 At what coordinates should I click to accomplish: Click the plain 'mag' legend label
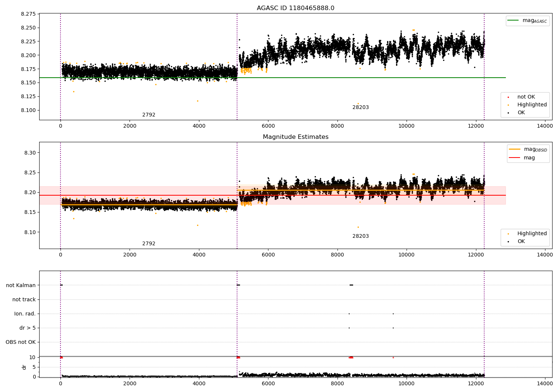point(529,158)
